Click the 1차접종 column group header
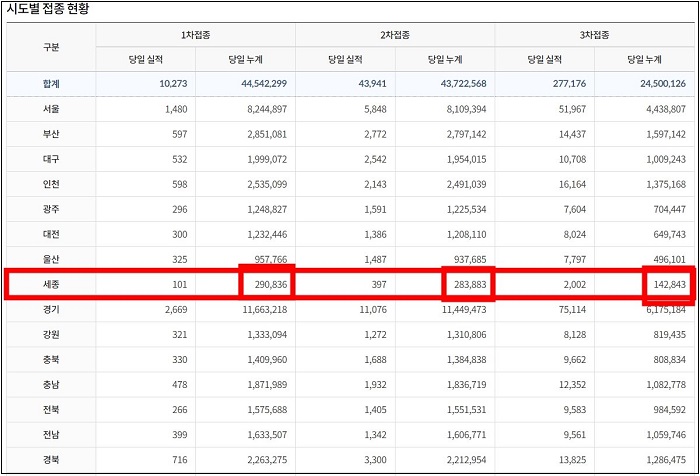Image resolution: width=700 pixels, height=476 pixels. pos(195,35)
